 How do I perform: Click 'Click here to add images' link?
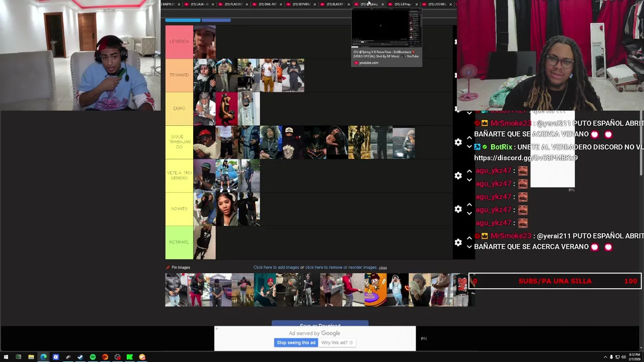[276, 267]
